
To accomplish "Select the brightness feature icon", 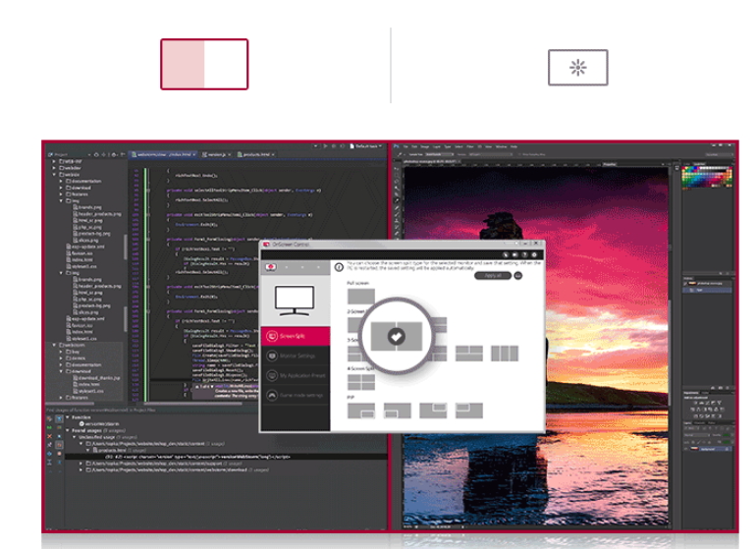I will [577, 68].
